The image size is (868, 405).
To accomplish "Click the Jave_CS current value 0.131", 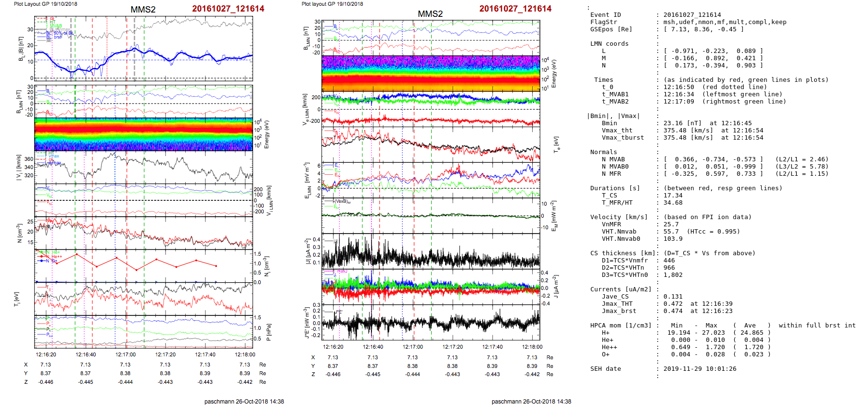I will click(673, 297).
